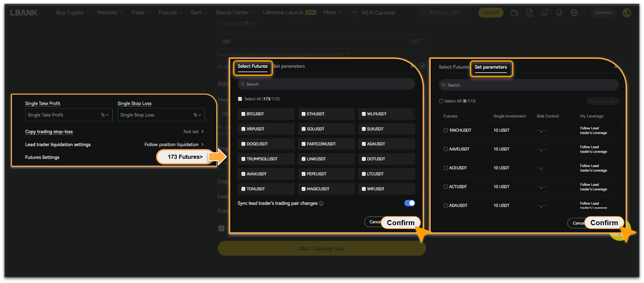Image resolution: width=644 pixels, height=283 pixels.
Task: Click the LBANK logo
Action: pyautogui.click(x=24, y=13)
